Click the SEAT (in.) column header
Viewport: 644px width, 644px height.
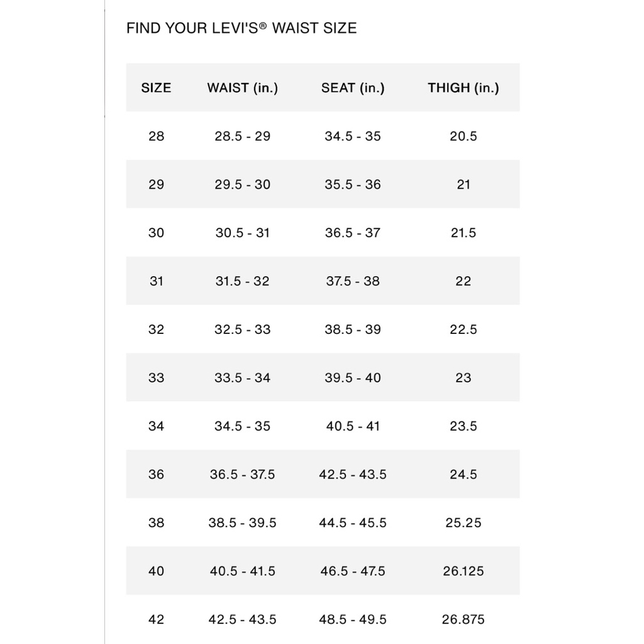click(x=353, y=88)
